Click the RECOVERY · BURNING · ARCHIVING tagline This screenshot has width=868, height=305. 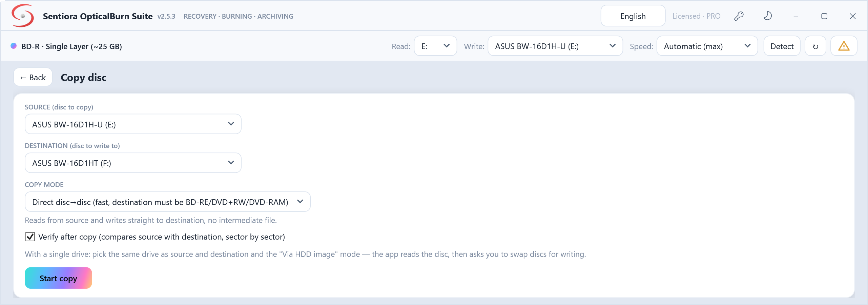pos(239,16)
